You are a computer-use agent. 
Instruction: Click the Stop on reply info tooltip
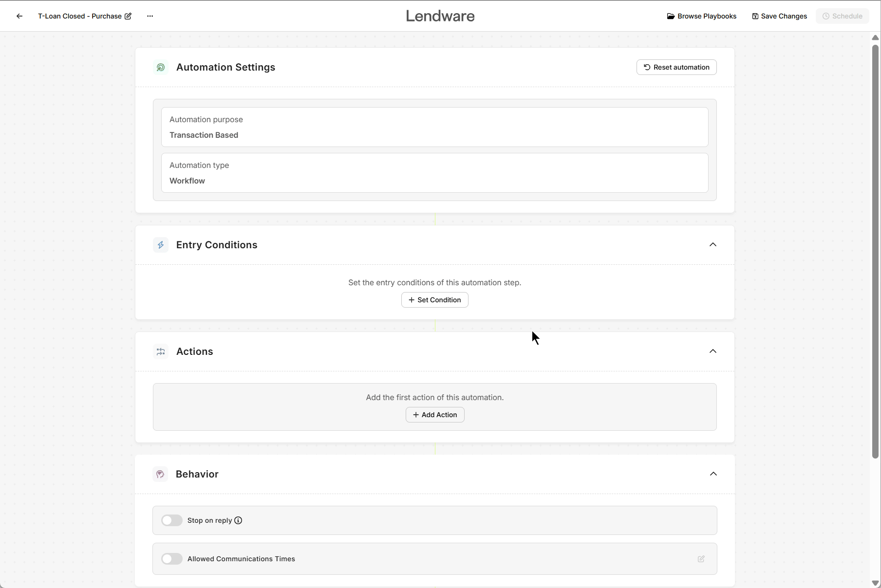pos(238,520)
